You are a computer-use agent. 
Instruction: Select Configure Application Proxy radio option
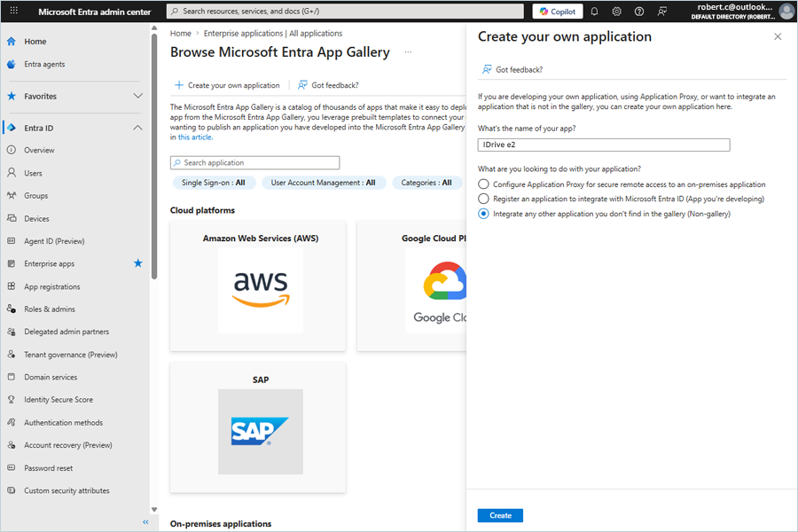[x=483, y=184]
